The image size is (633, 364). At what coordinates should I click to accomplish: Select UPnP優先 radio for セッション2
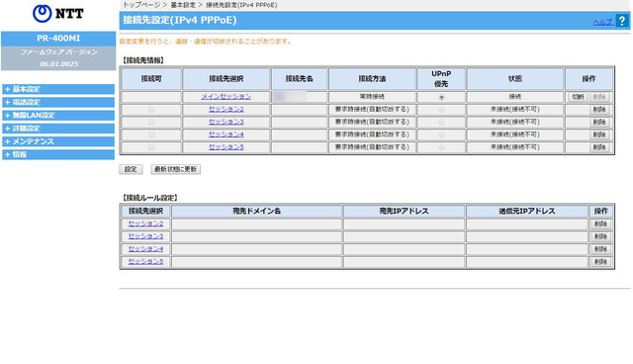[441, 110]
